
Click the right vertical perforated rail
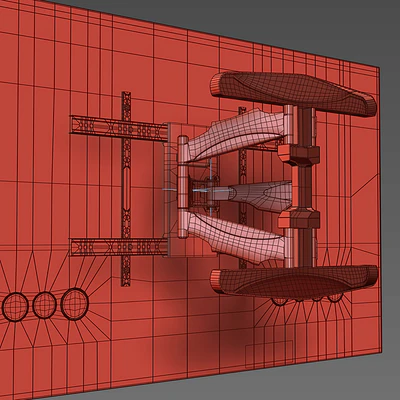click(x=243, y=188)
